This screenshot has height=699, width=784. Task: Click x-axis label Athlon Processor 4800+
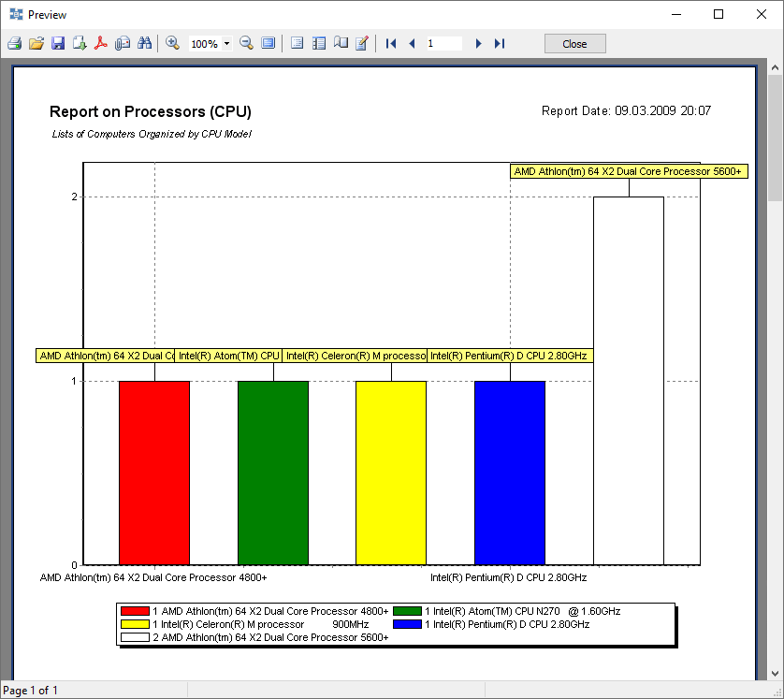click(153, 577)
